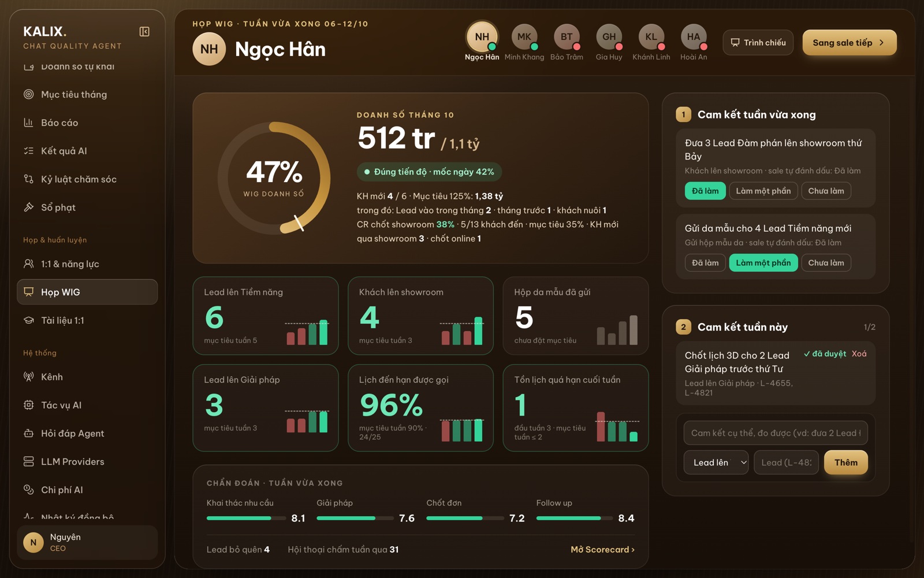The image size is (924, 578).
Task: Select Họp WIG in sidebar
Action: [87, 292]
